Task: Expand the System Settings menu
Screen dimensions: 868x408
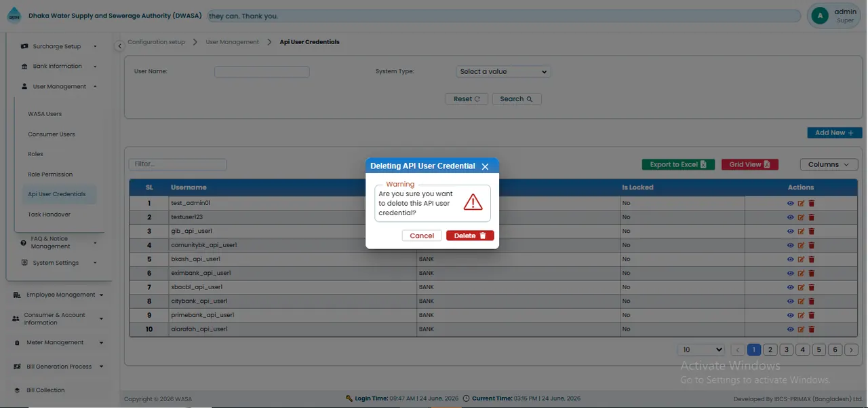Action: (60, 263)
